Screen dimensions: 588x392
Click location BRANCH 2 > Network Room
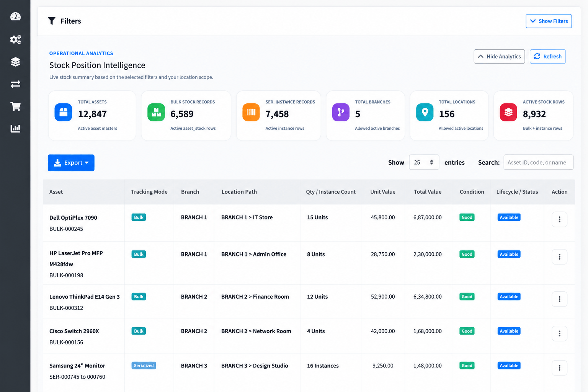click(x=256, y=331)
